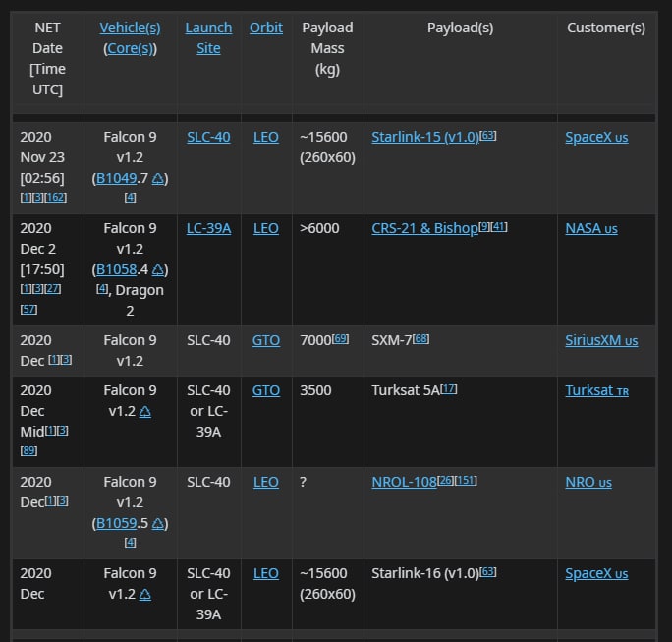
Task: Open LEO link in the Starlink-15 row
Action: click(266, 137)
